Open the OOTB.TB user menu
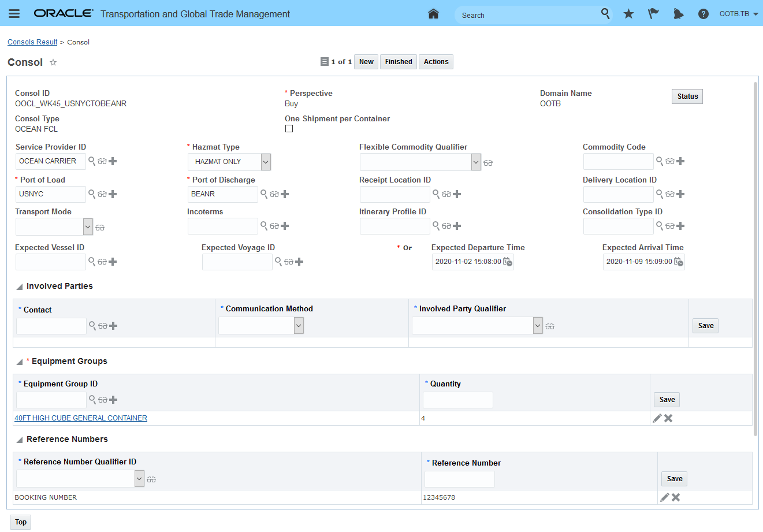The height and width of the screenshot is (532, 763). pos(739,14)
